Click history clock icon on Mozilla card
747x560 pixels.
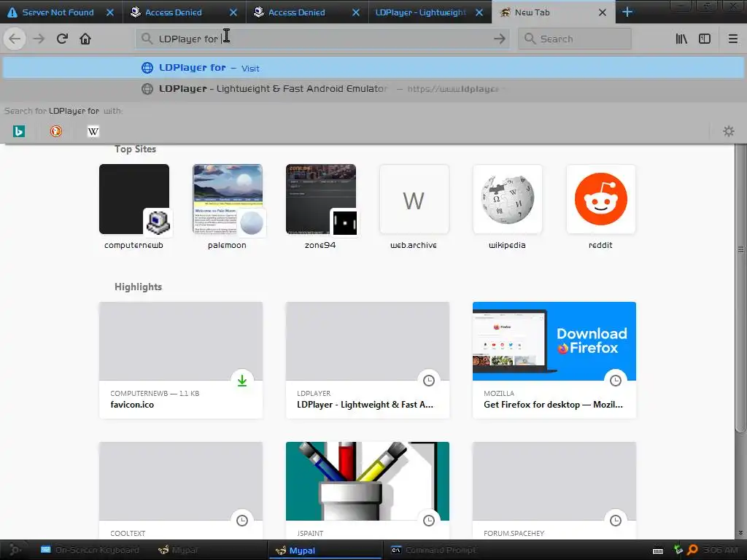coord(616,381)
